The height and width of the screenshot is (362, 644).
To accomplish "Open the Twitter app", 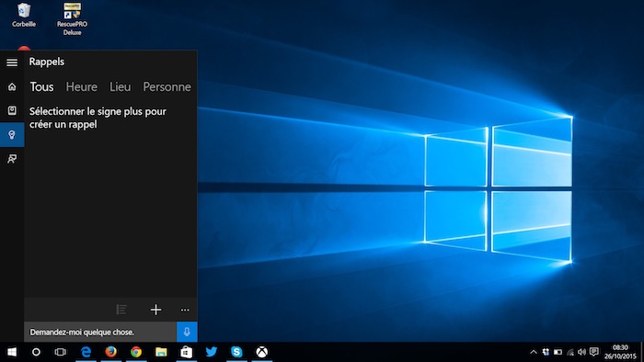I will 211,352.
